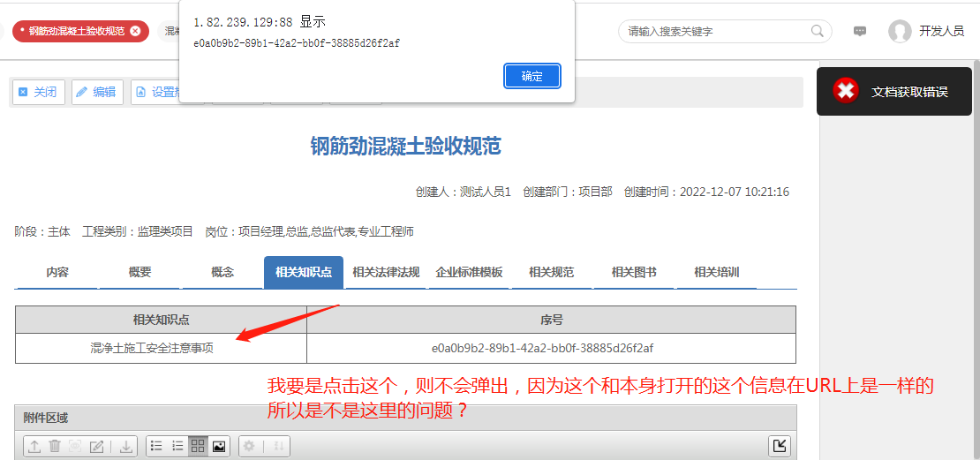
Task: Click the 编辑 button's pencil icon
Action: 81,93
